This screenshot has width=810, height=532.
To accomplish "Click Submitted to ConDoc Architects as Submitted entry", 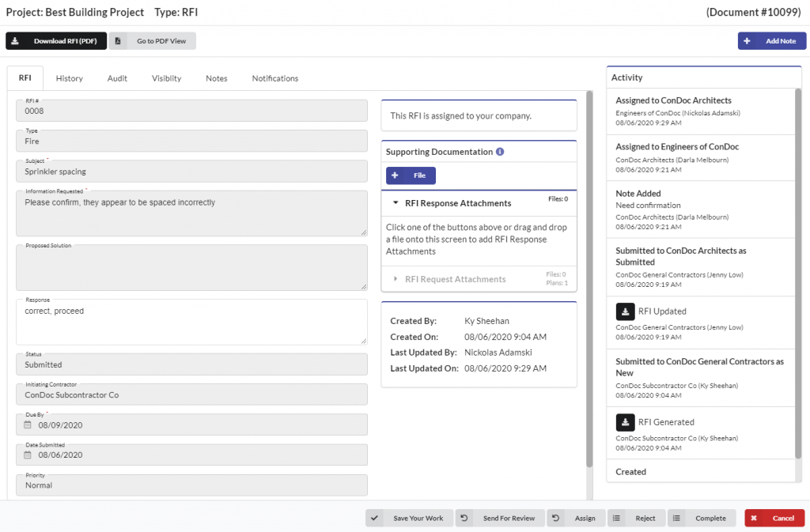I will 701,267.
